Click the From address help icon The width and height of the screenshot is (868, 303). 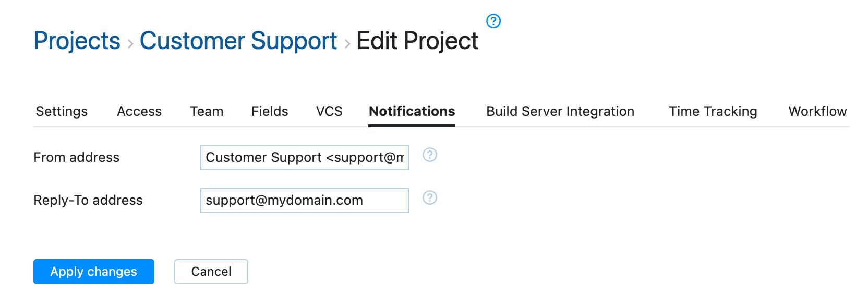429,155
